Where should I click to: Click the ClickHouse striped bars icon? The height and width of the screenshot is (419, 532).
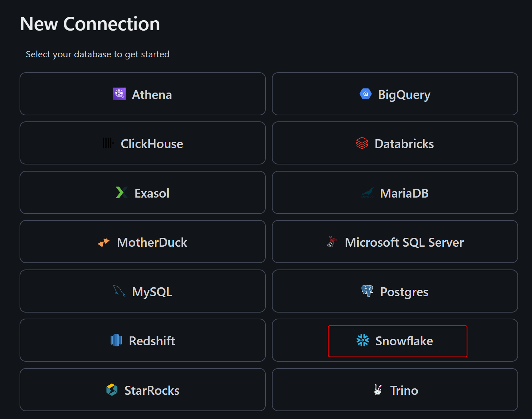tap(108, 143)
